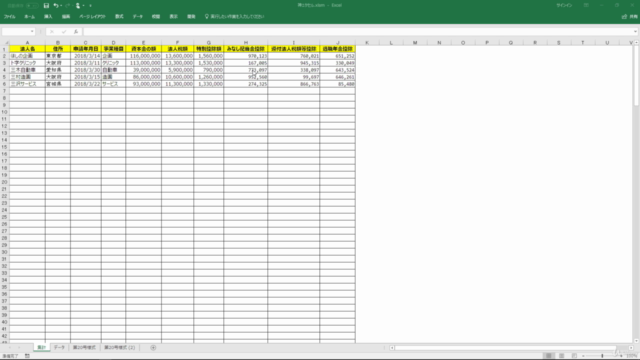Add a new sheet with the plus icon
The height and width of the screenshot is (360, 640).
pos(153,347)
